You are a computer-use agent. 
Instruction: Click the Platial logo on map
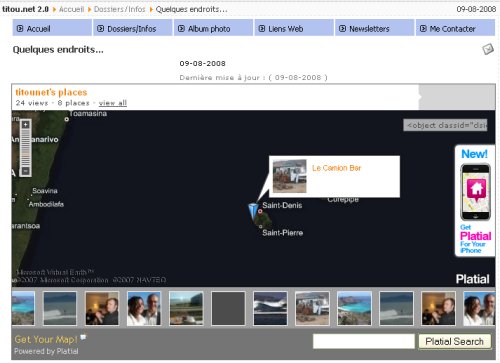pyautogui.click(x=472, y=279)
